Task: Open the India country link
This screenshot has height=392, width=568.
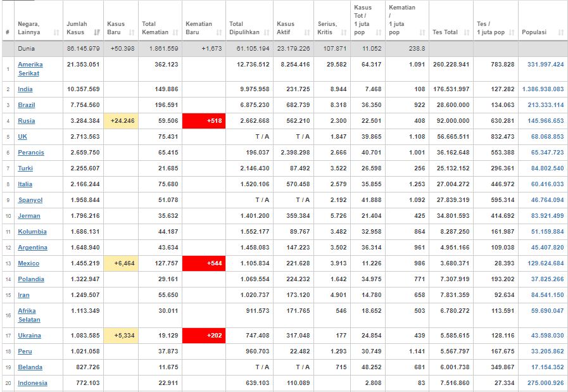Action: coord(25,89)
